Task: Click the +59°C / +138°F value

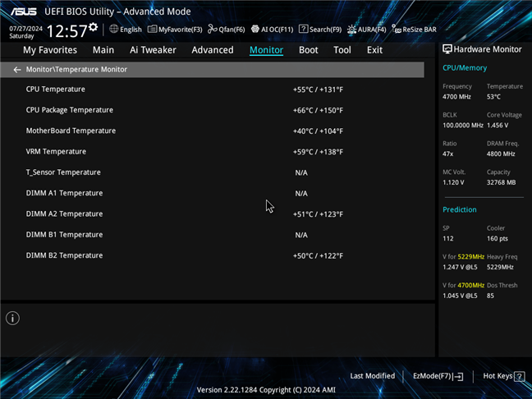Action: click(x=318, y=152)
